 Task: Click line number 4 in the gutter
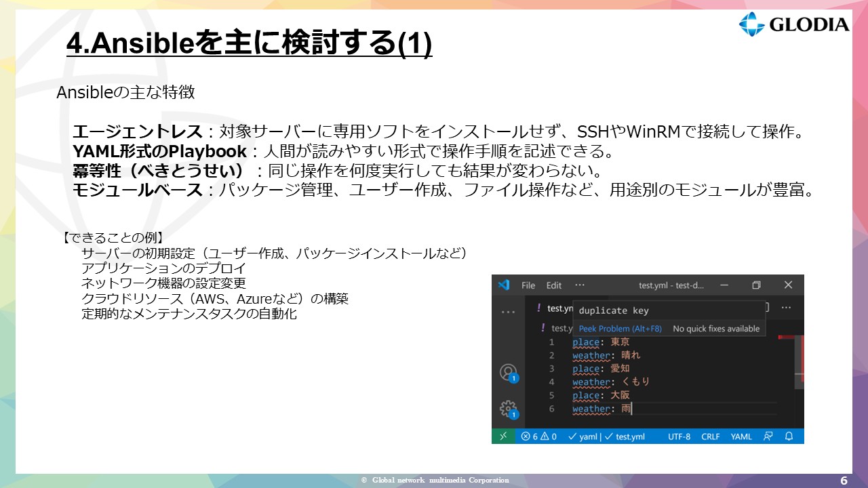coord(551,382)
